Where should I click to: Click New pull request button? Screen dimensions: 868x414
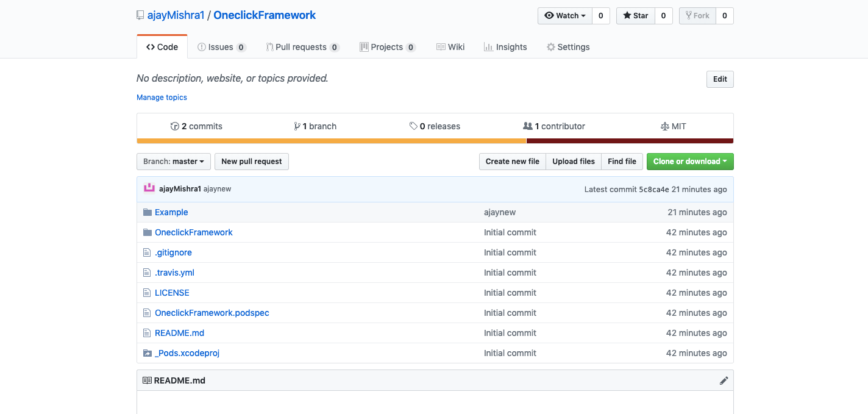tap(252, 162)
